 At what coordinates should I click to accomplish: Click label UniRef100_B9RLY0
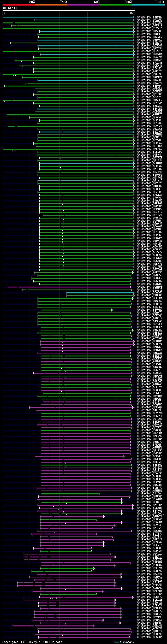150,43
